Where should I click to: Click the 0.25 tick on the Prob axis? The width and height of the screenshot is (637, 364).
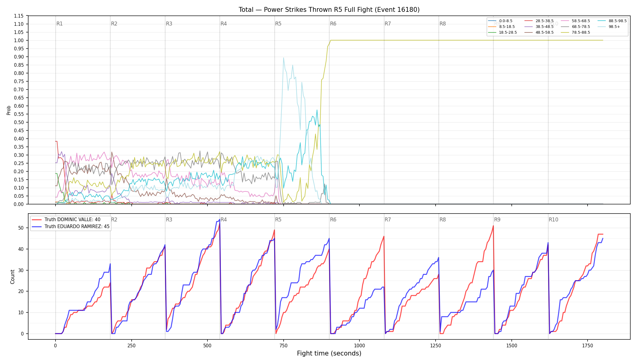(x=19, y=163)
